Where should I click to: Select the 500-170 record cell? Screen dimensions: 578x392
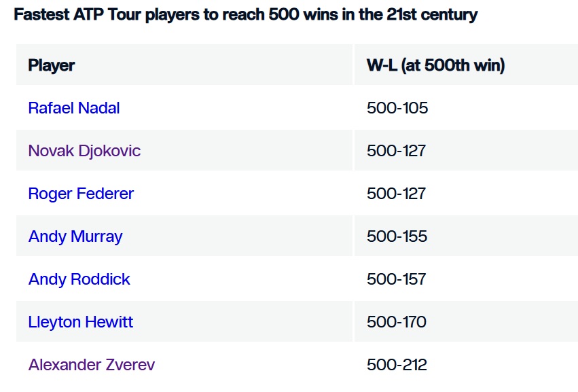(397, 322)
